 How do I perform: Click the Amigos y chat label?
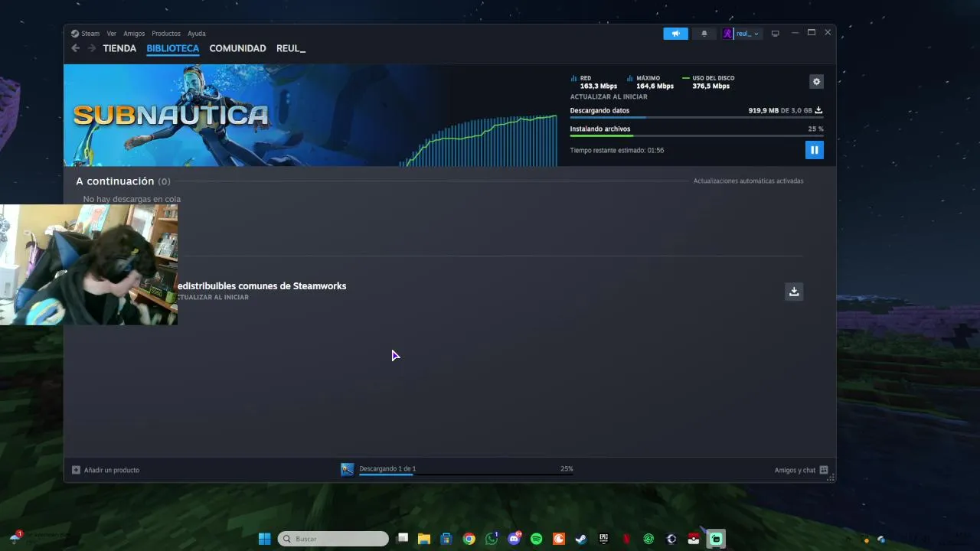click(795, 470)
